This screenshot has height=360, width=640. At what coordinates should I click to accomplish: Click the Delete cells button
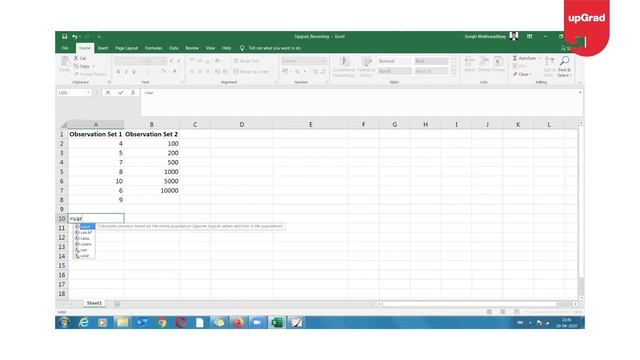pos(484,65)
